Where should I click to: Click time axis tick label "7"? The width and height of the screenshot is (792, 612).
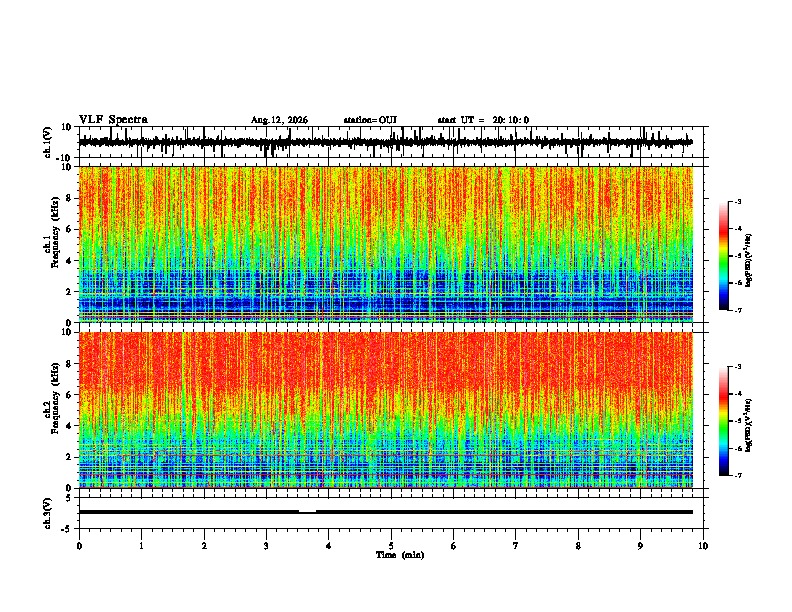[x=516, y=546]
